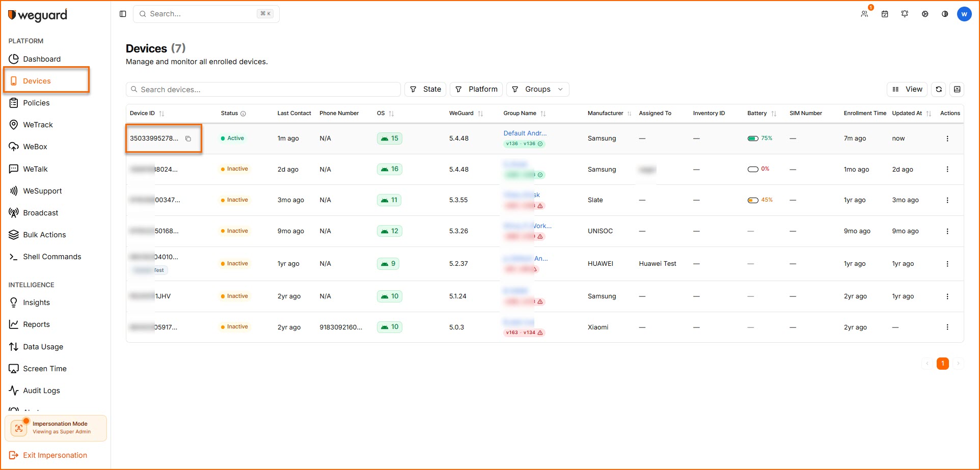Image resolution: width=980 pixels, height=470 pixels.
Task: Open the notifications bell icon
Action: click(x=905, y=14)
